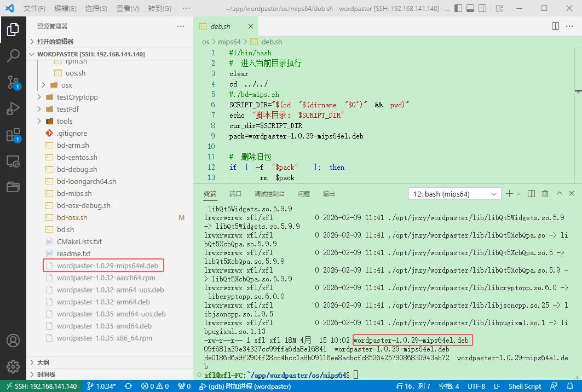This screenshot has height=392, width=582.
Task: Split the terminal panel
Action: click(x=531, y=194)
